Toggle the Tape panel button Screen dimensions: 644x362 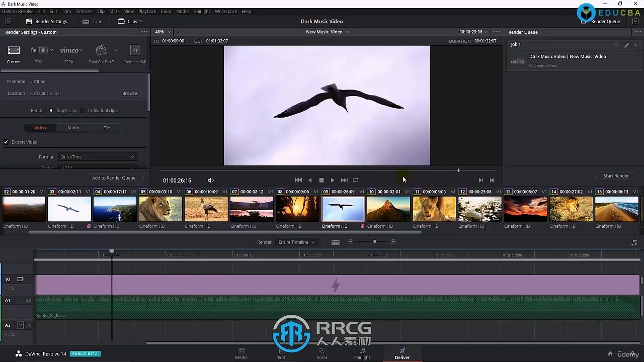point(93,21)
